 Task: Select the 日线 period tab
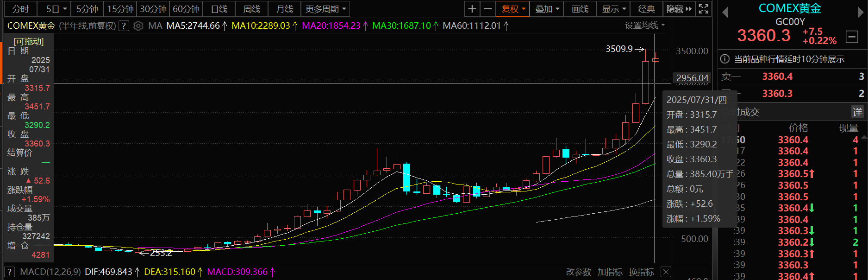click(x=219, y=9)
